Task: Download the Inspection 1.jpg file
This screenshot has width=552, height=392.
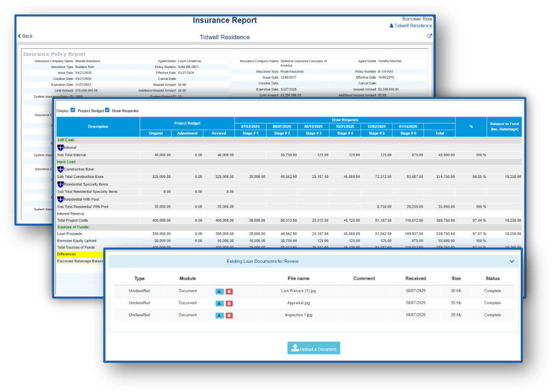Action: [x=219, y=315]
